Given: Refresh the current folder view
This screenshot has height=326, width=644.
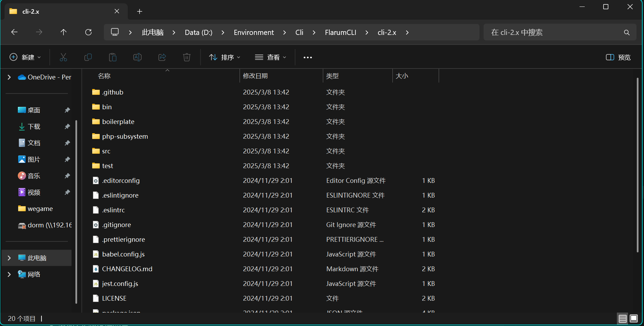Looking at the screenshot, I should (x=88, y=32).
